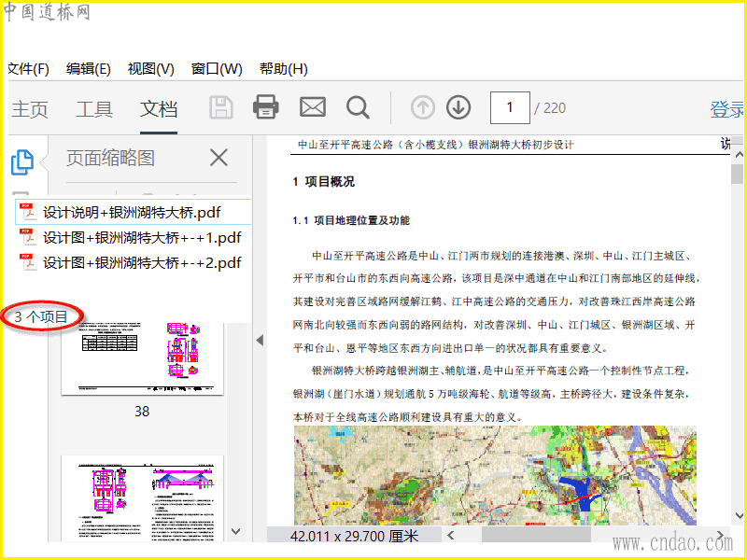Select 设计说明+银洲湖特大桥.pdf file
Image resolution: width=747 pixels, height=560 pixels.
point(131,212)
